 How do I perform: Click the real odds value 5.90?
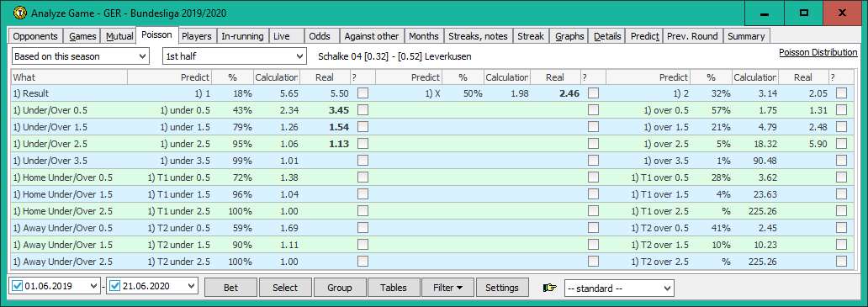(818, 143)
